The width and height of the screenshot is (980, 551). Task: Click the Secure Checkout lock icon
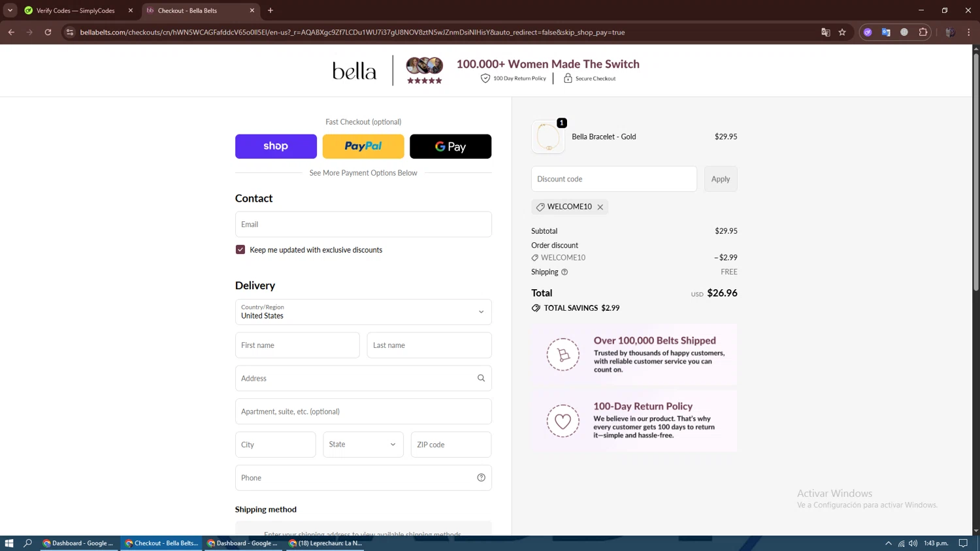point(568,78)
